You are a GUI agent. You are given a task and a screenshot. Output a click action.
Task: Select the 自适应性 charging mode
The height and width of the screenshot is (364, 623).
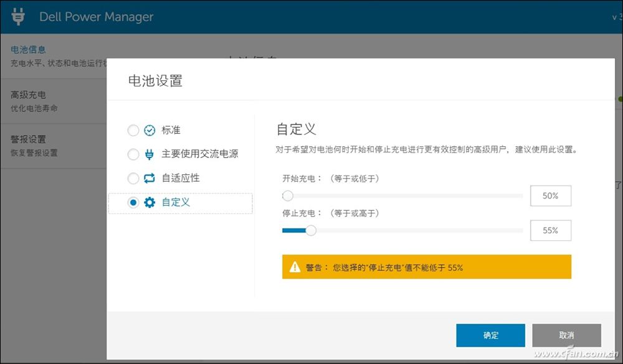point(133,178)
